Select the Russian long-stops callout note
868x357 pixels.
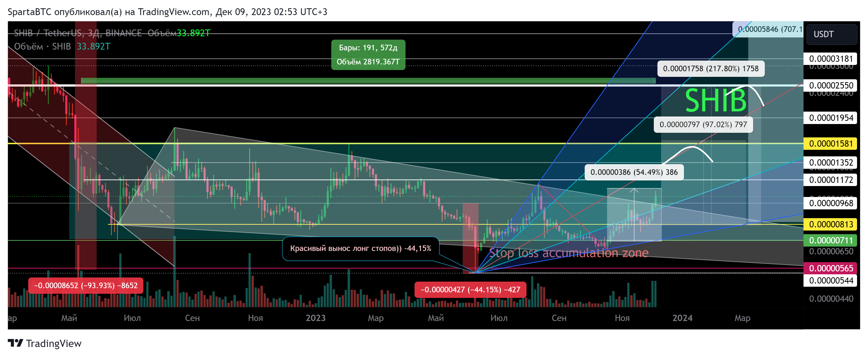360,249
